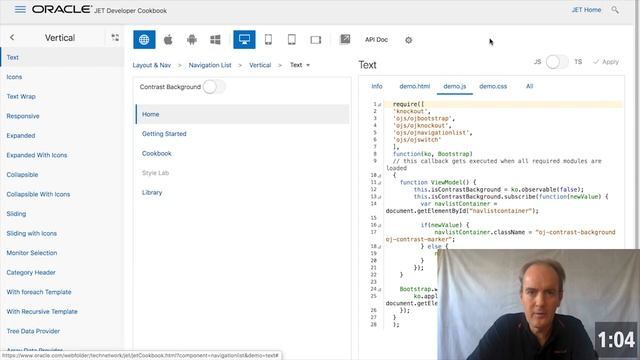This screenshot has width=640, height=360.
Task: Open the JET Home link
Action: tap(586, 10)
